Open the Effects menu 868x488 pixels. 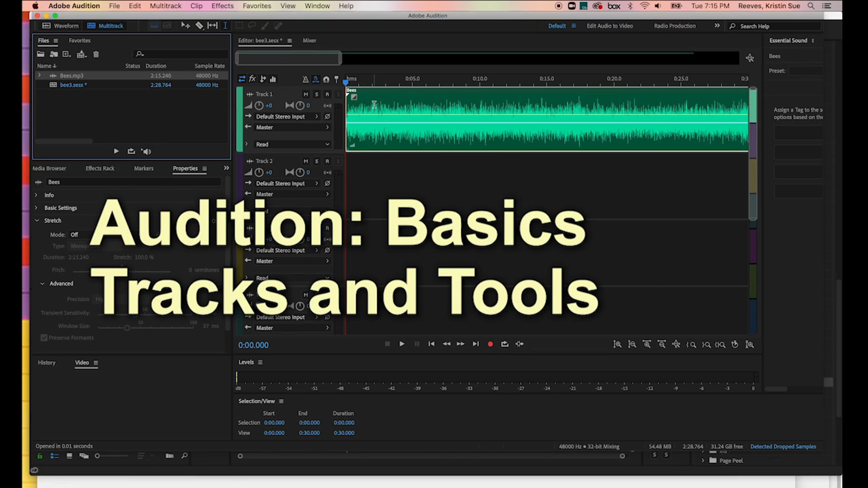pos(222,6)
